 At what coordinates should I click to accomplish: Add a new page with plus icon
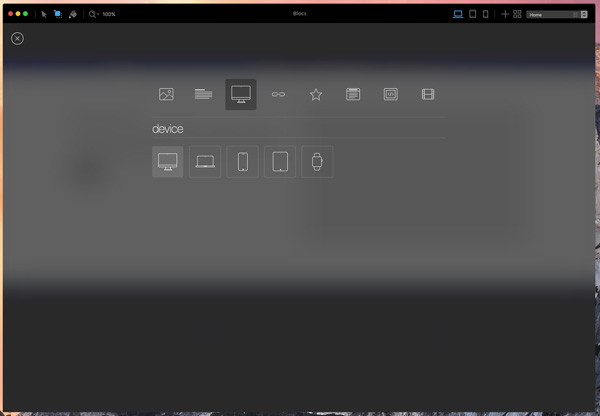pyautogui.click(x=505, y=14)
